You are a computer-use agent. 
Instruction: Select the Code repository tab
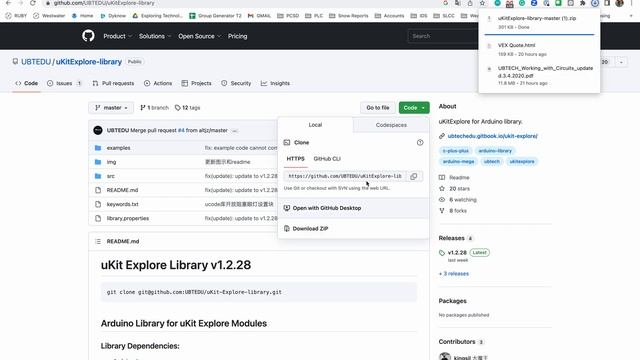click(x=27, y=83)
